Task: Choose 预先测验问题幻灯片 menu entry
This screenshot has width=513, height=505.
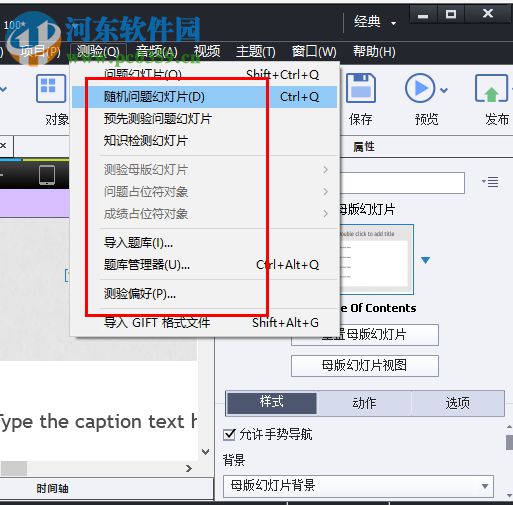Action: (x=205, y=119)
